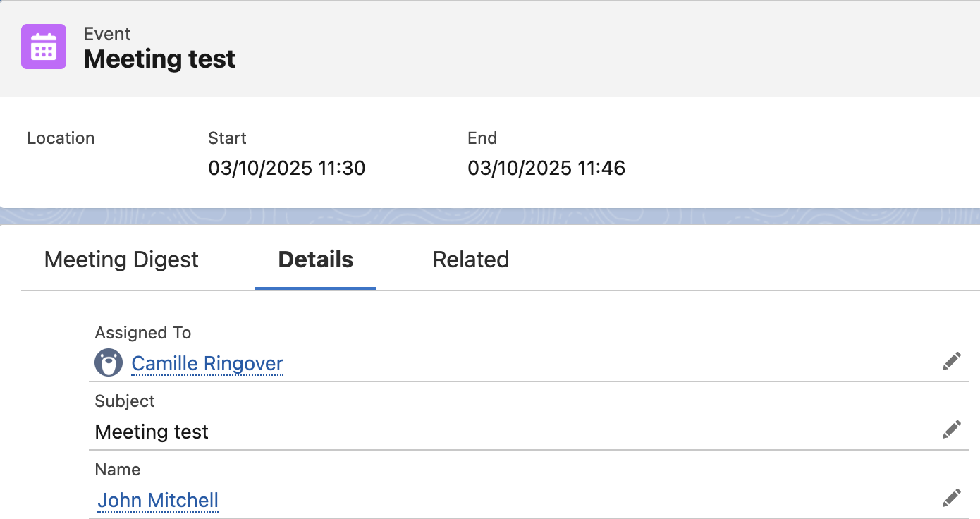Click the Assigned To field label
This screenshot has height=519, width=980.
(x=143, y=333)
